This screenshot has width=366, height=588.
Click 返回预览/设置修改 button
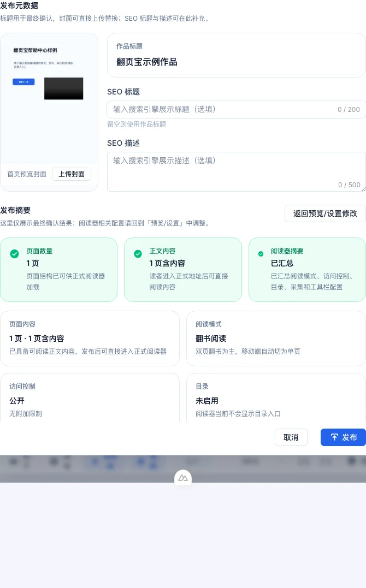pyautogui.click(x=325, y=213)
